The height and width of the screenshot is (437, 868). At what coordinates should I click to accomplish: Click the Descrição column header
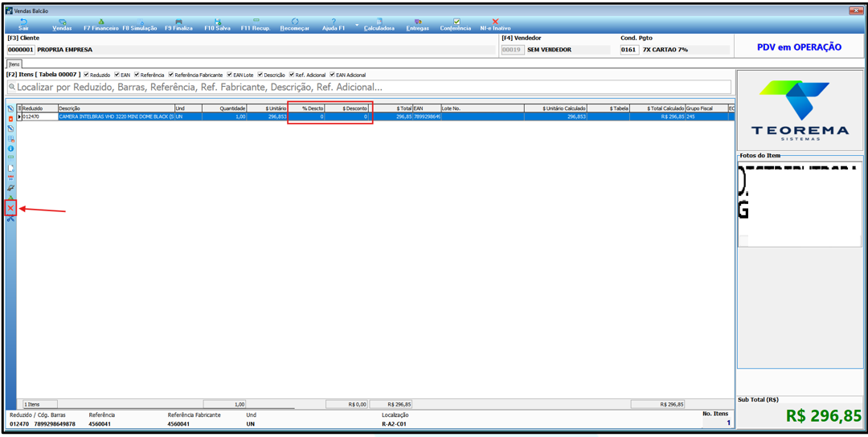[x=117, y=108]
